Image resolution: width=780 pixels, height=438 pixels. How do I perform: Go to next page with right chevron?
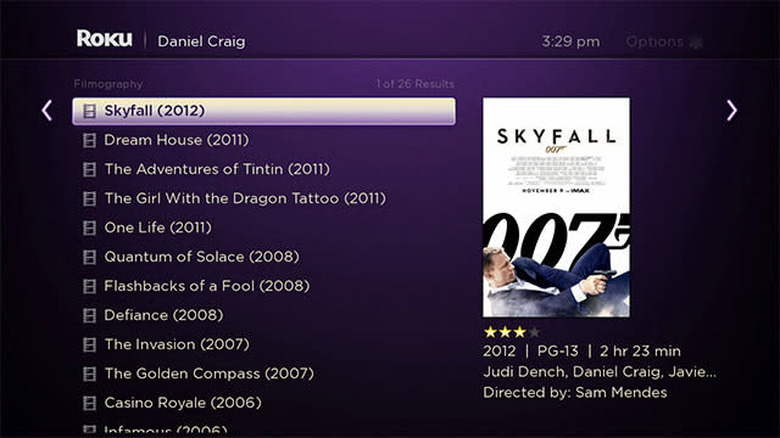pos(731,110)
